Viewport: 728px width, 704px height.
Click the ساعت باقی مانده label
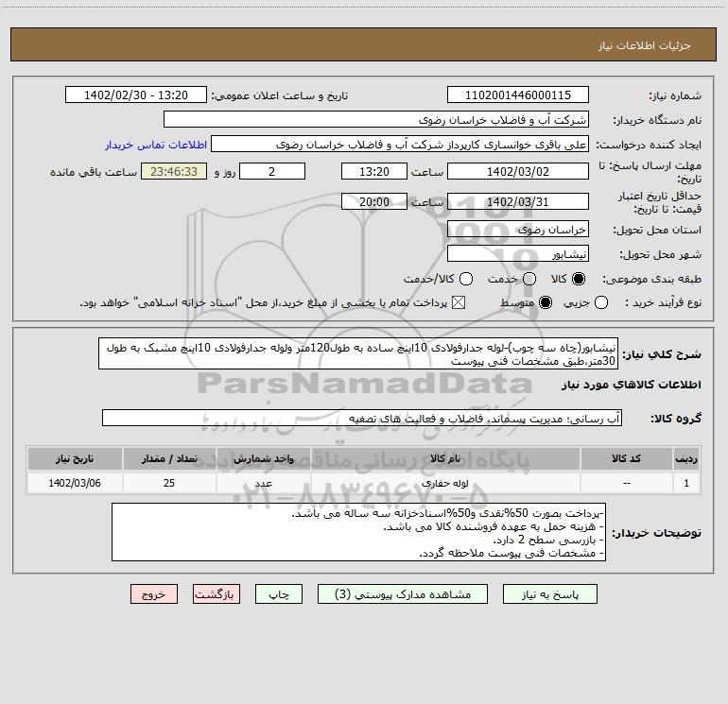(94, 172)
